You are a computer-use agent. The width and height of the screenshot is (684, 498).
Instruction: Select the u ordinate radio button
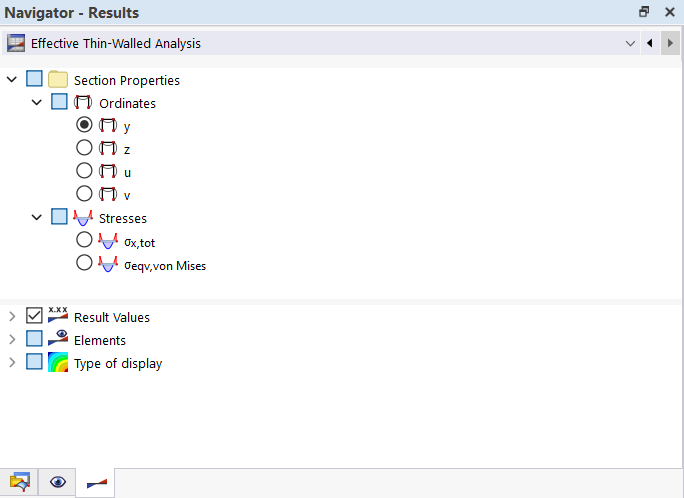[84, 171]
